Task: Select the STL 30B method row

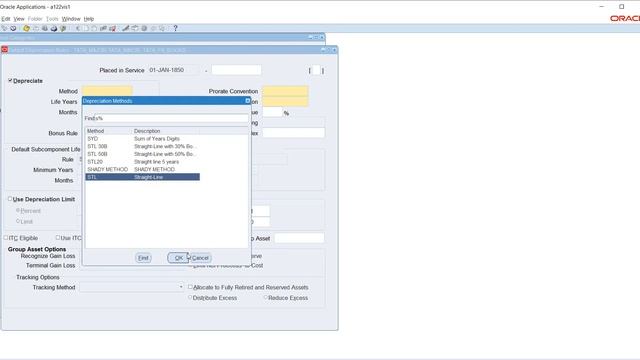Action: (x=142, y=146)
